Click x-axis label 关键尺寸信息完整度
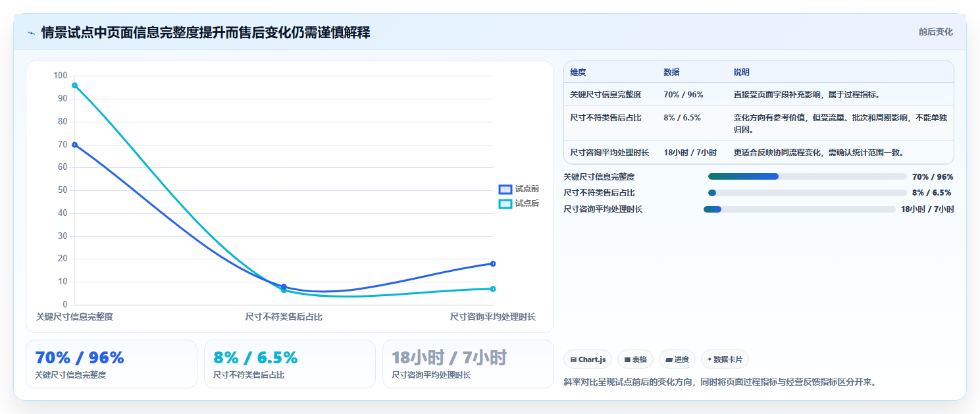Screen dimensions: 980x414 click(75, 317)
